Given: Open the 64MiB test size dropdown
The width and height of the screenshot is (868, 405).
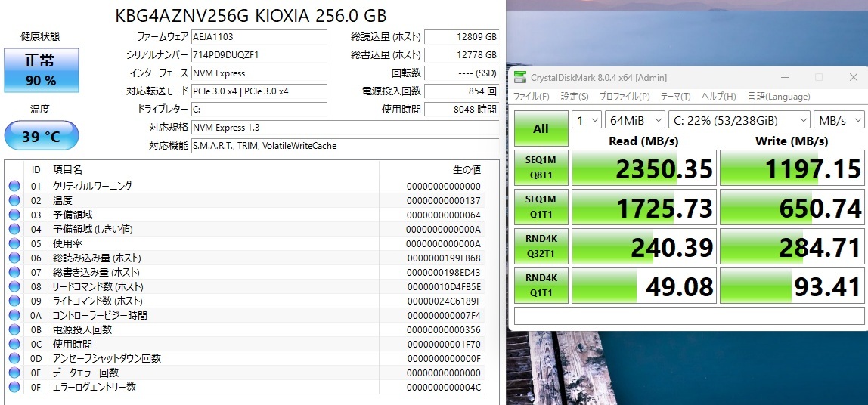Looking at the screenshot, I should pos(635,120).
